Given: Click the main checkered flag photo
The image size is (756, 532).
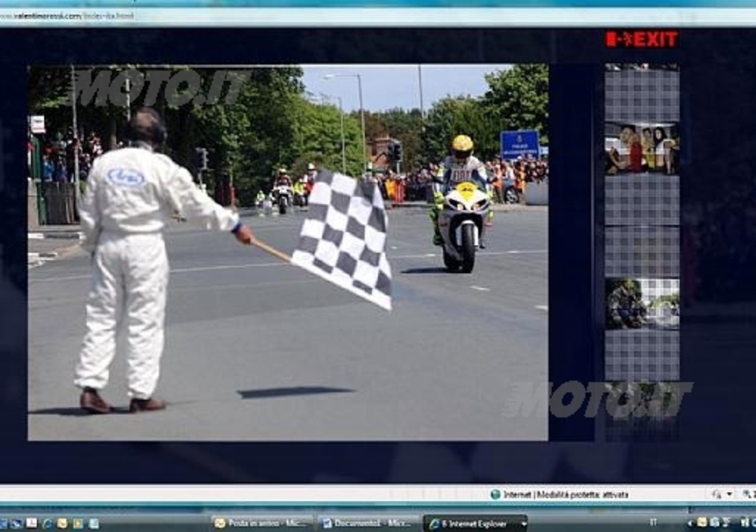Looking at the screenshot, I should pyautogui.click(x=287, y=252).
